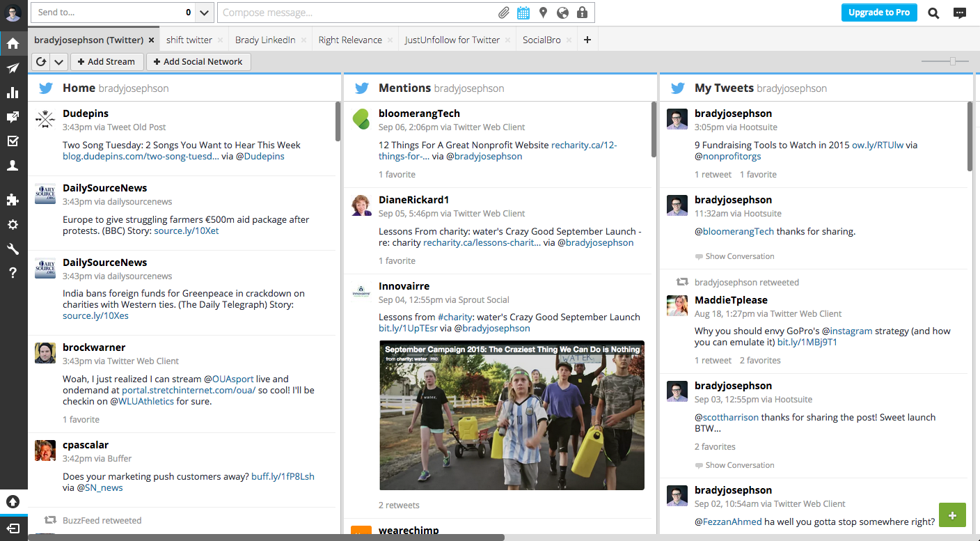The image size is (980, 541).
Task: Open the refresh options dropdown arrow
Action: tap(58, 62)
